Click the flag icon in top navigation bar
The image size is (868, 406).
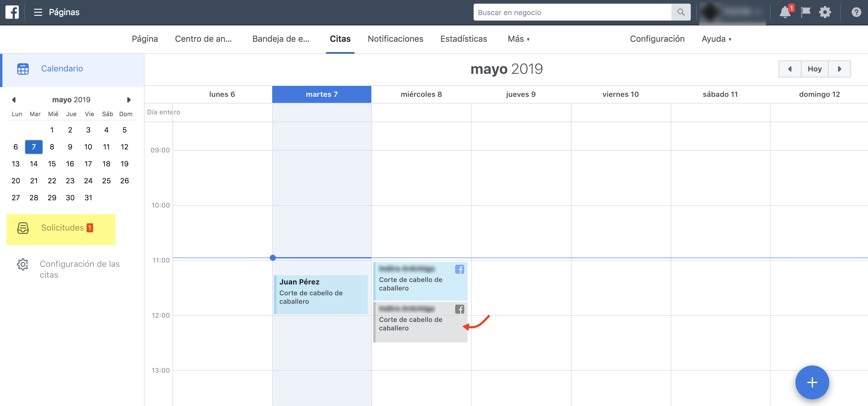(806, 12)
